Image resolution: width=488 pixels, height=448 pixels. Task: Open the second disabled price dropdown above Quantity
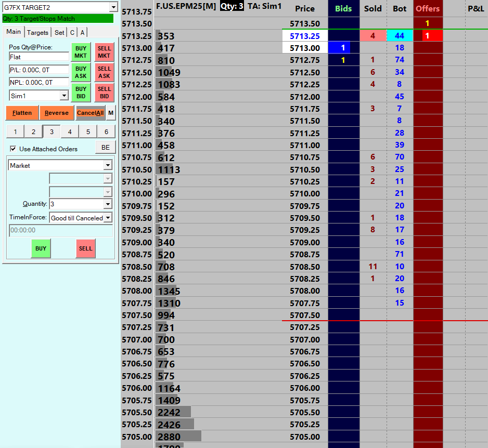[x=108, y=192]
